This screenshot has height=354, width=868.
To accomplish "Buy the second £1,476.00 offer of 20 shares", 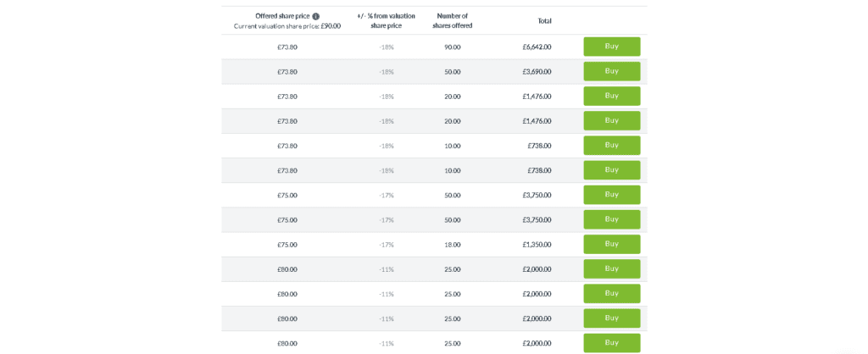I will coord(611,120).
